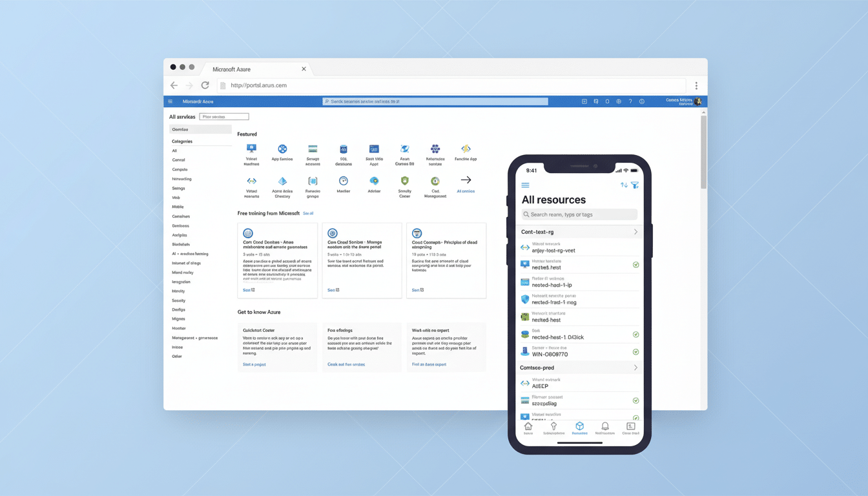Click the mobile search resources field
This screenshot has height=496, width=868.
pyautogui.click(x=579, y=214)
